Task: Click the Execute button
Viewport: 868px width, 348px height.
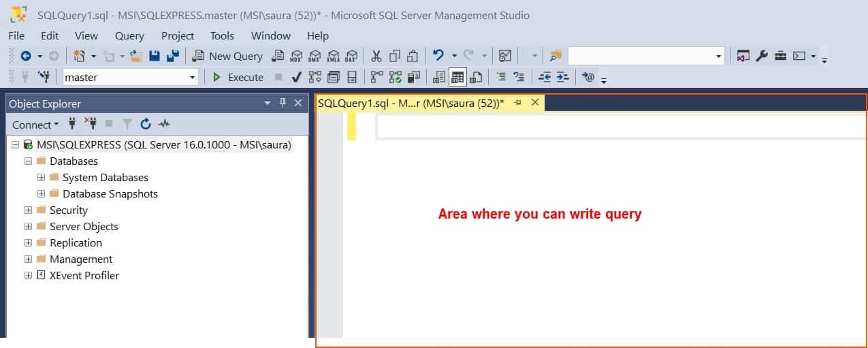Action: pos(238,77)
